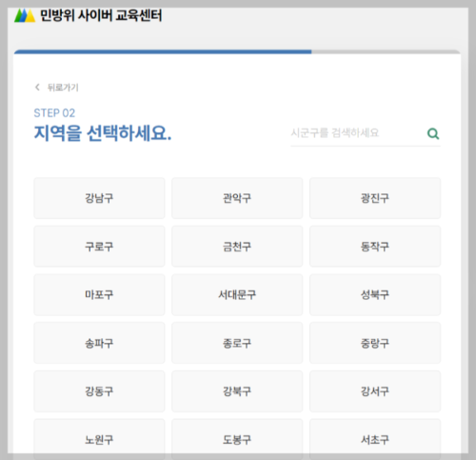Click the back chevron arrow beside 뒤로가기
This screenshot has height=460, width=476.
[x=37, y=87]
